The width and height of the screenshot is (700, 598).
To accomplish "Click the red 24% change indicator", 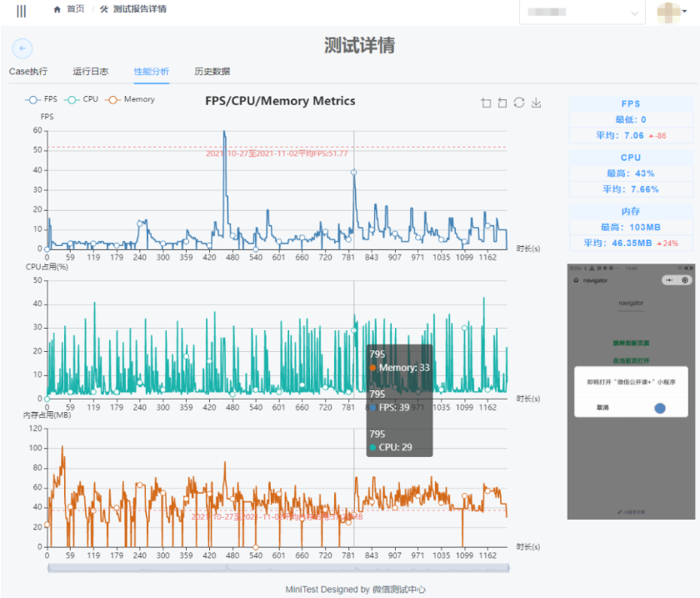I will 667,244.
